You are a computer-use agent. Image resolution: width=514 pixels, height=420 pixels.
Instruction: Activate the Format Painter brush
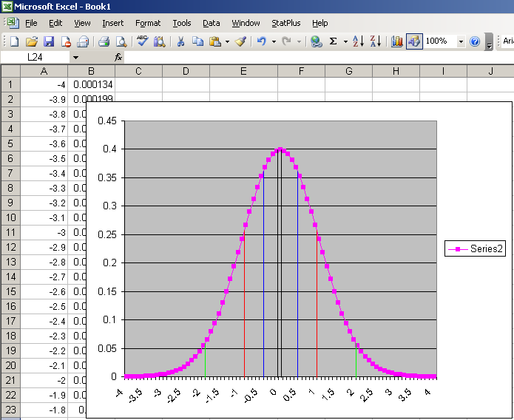click(x=240, y=41)
